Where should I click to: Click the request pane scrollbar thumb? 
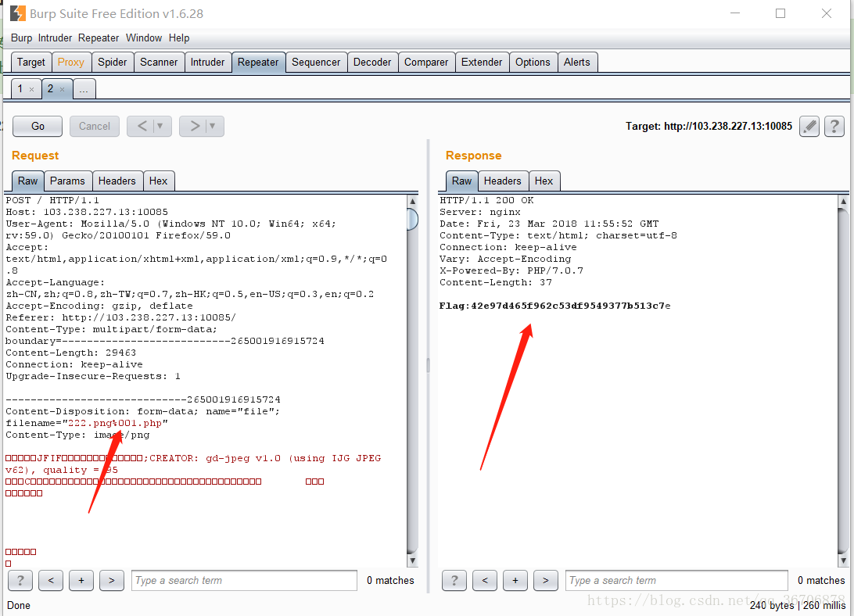click(x=412, y=219)
